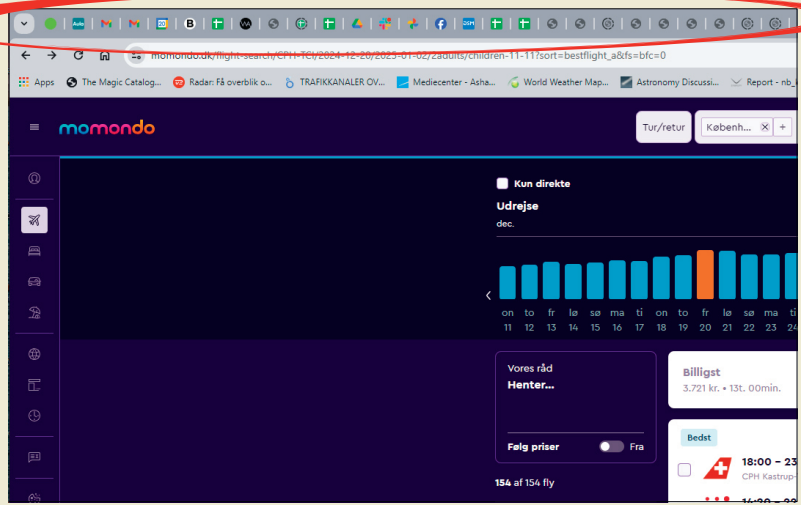Toggle the Følg priser switch on
The height and width of the screenshot is (505, 801).
click(611, 447)
